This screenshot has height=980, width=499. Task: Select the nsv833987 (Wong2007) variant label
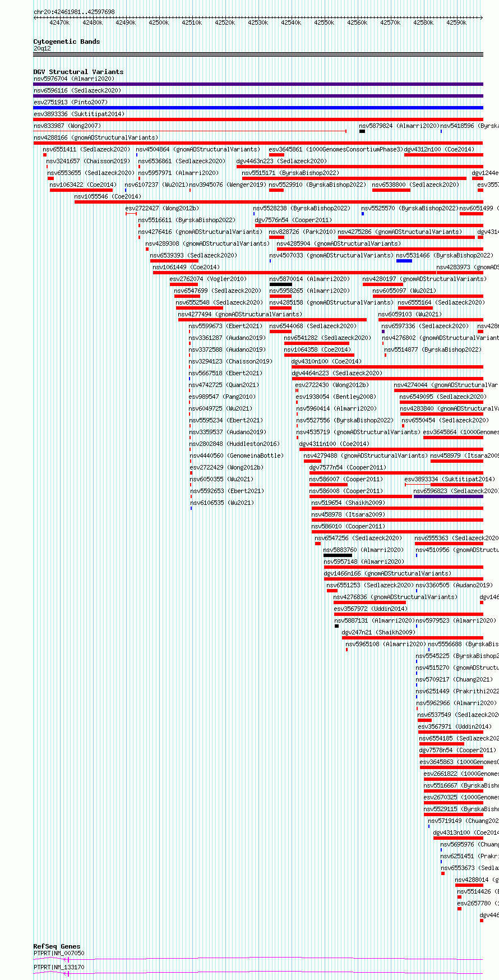pos(67,126)
